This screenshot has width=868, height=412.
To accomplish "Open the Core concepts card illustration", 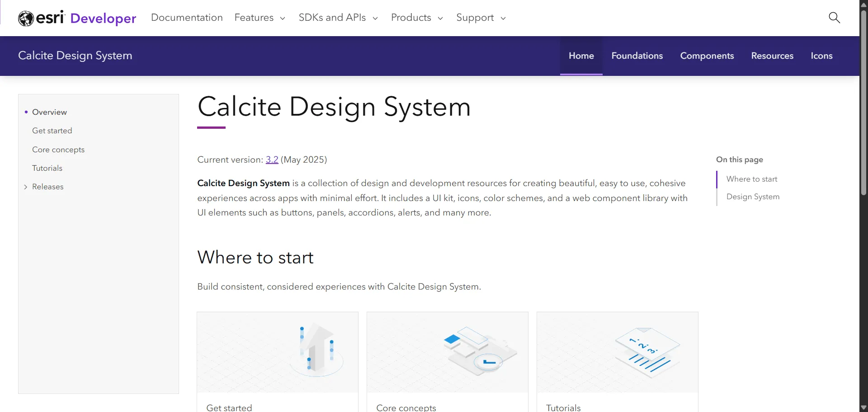I will pos(448,352).
